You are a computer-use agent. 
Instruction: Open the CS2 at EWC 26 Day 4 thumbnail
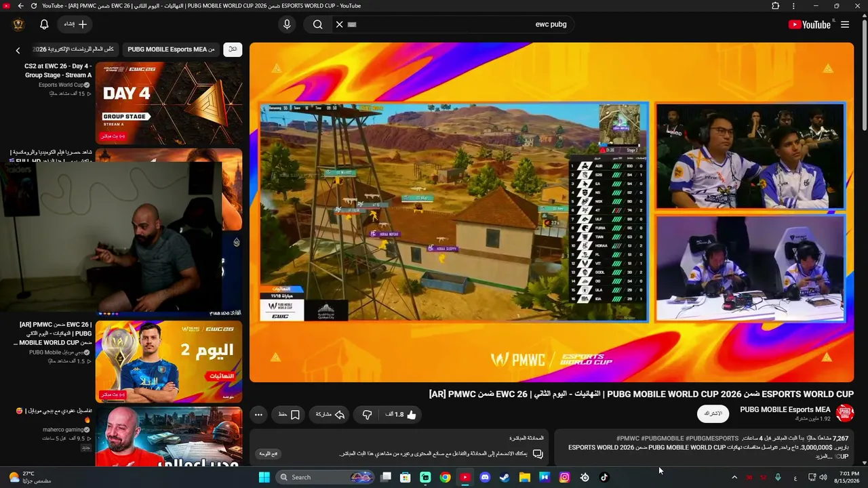point(169,103)
